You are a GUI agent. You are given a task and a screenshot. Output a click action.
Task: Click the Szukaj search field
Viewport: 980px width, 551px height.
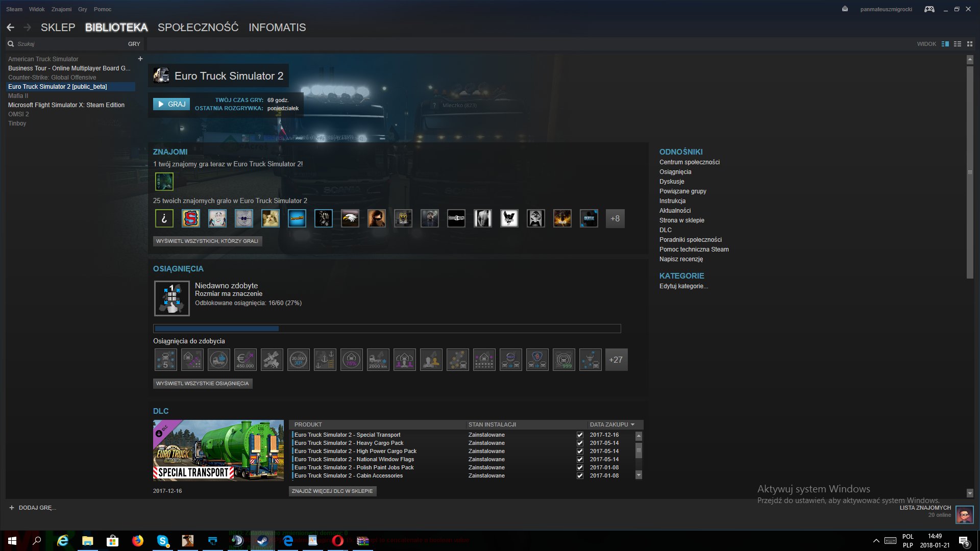point(69,44)
